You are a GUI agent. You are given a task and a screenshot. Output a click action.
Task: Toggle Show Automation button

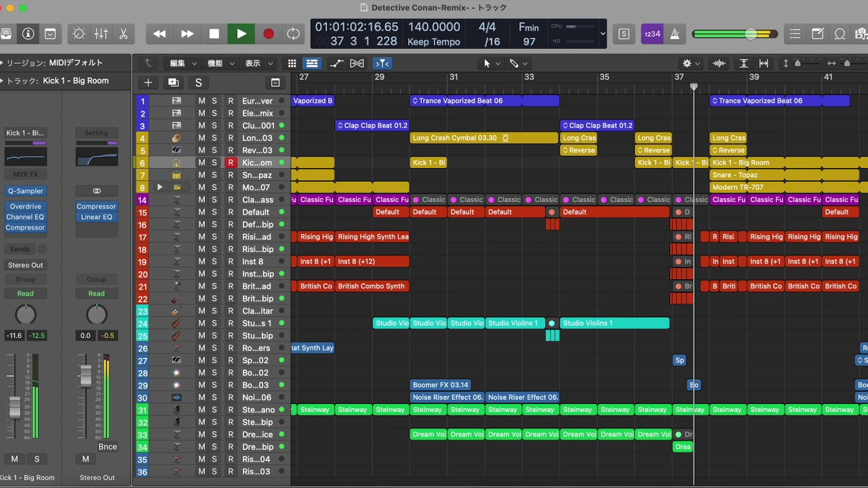click(336, 63)
